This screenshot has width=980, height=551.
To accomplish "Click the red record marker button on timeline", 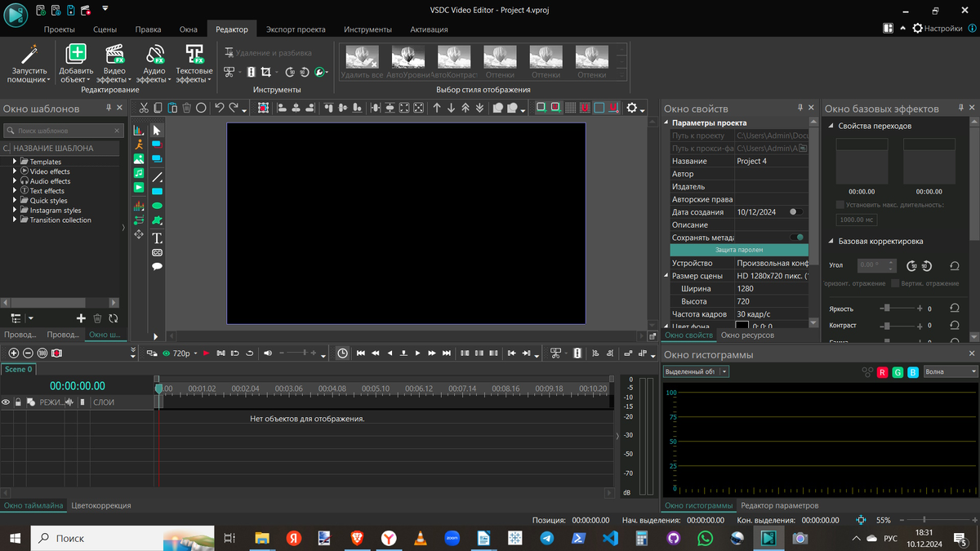I will click(x=56, y=353).
